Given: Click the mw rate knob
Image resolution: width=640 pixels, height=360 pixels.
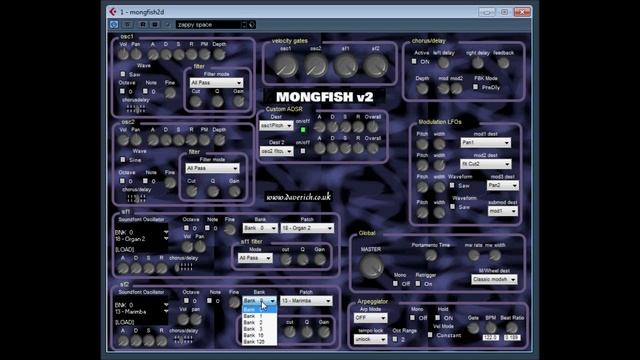Looking at the screenshot, I should coord(473,255).
